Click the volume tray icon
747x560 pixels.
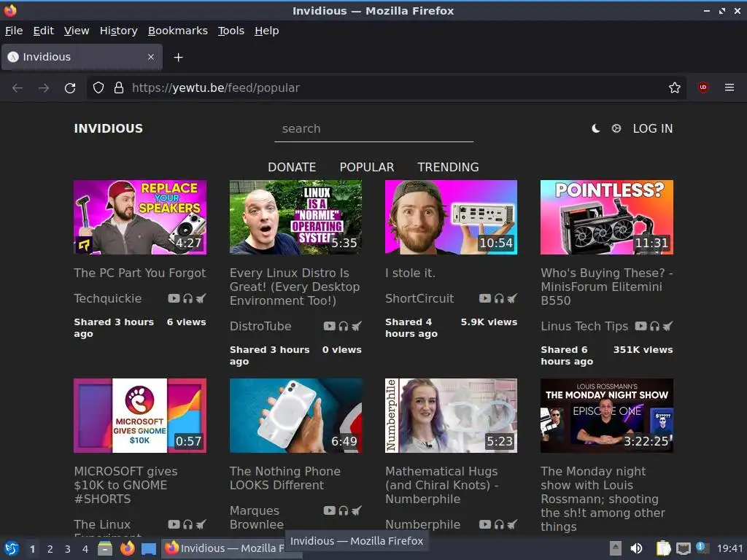636,548
